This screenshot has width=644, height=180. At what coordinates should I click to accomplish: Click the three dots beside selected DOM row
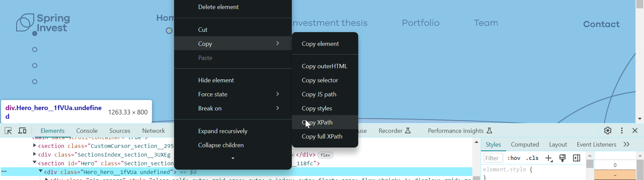pyautogui.click(x=4, y=172)
